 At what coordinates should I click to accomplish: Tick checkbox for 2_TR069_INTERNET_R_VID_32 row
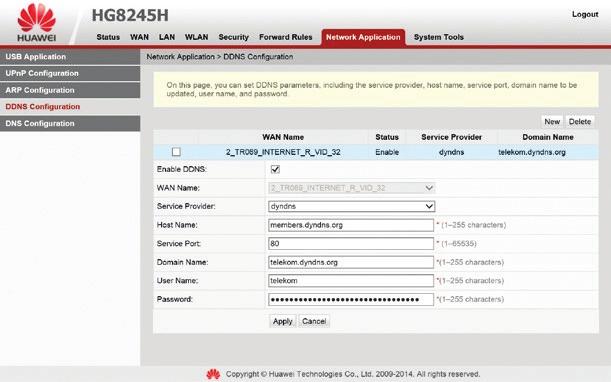click(x=176, y=152)
